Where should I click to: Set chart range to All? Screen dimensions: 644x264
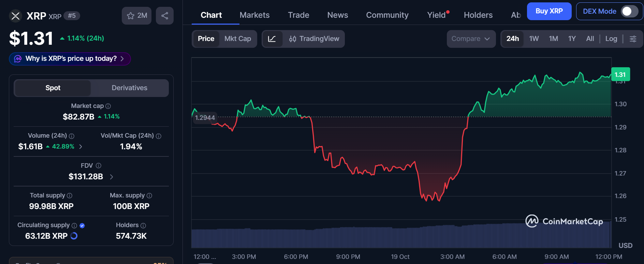pyautogui.click(x=590, y=39)
